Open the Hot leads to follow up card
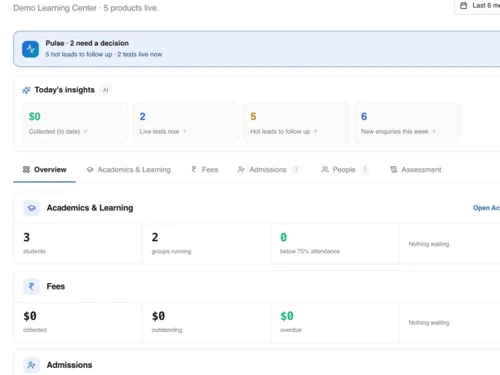The width and height of the screenshot is (500, 375). [296, 123]
